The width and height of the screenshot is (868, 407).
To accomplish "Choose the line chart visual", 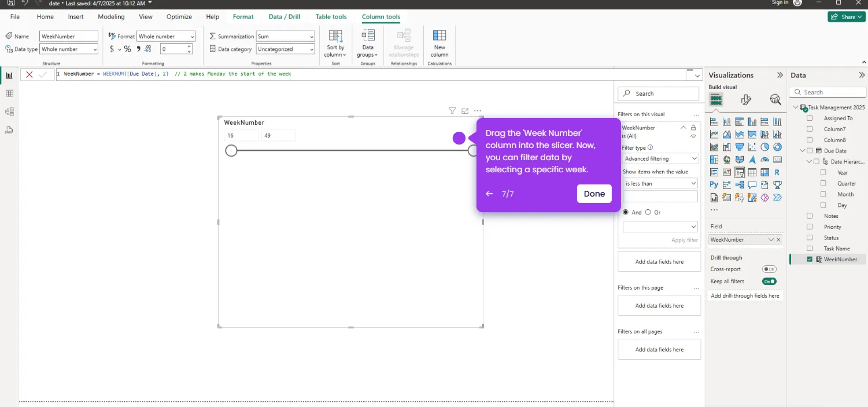I will (x=714, y=134).
